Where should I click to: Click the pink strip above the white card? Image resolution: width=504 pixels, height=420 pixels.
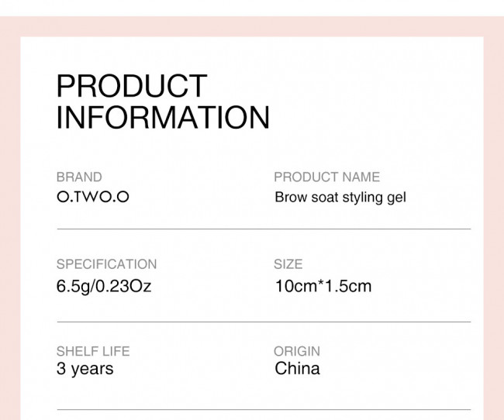[x=252, y=26]
